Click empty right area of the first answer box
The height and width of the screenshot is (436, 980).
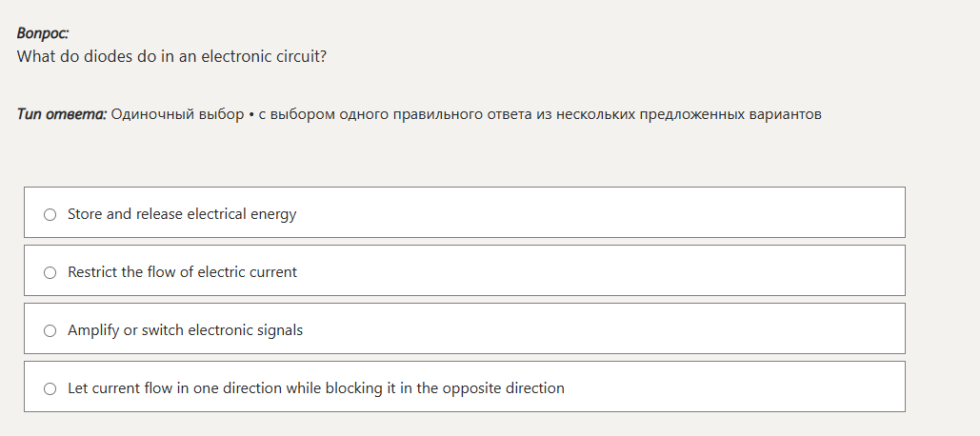(x=667, y=214)
